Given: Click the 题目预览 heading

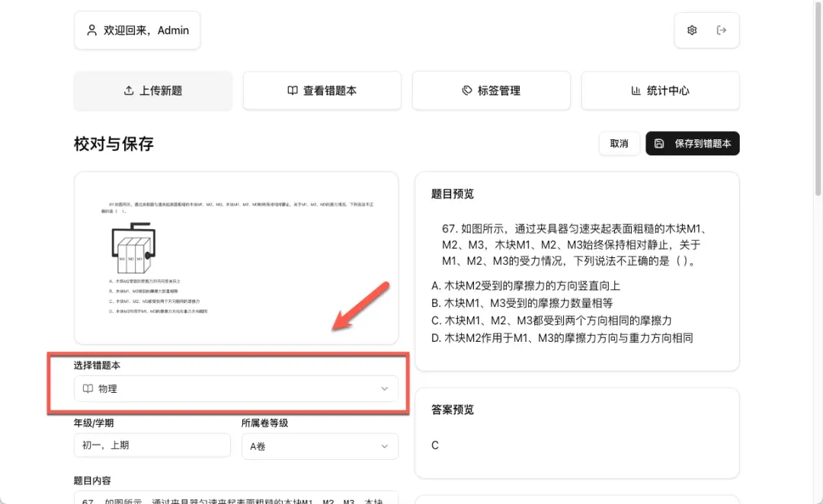Looking at the screenshot, I should tap(453, 194).
